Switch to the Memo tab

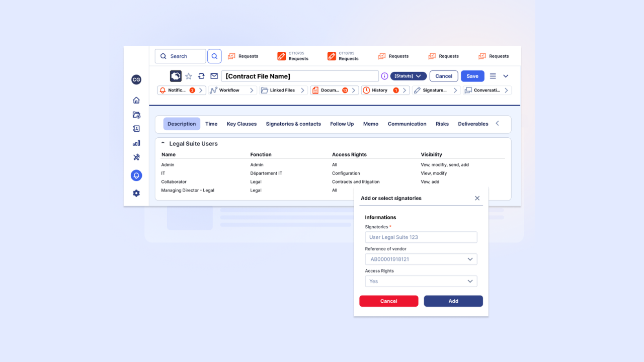click(x=371, y=124)
